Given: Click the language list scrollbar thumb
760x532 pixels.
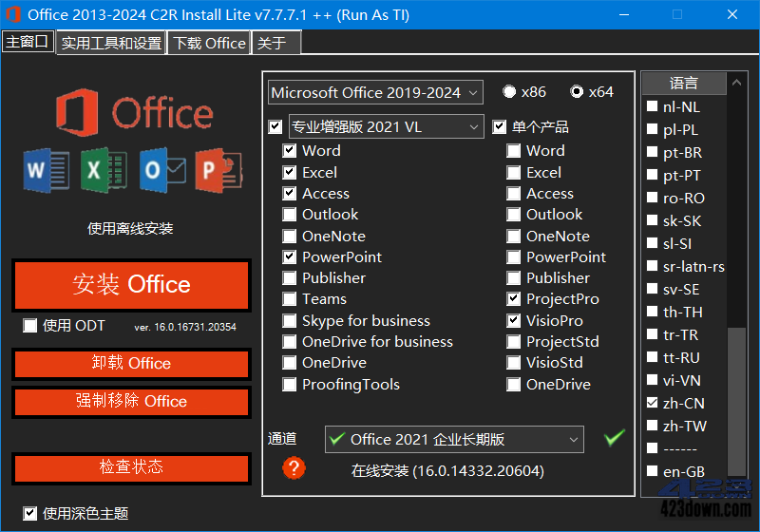Looking at the screenshot, I should click(x=736, y=402).
